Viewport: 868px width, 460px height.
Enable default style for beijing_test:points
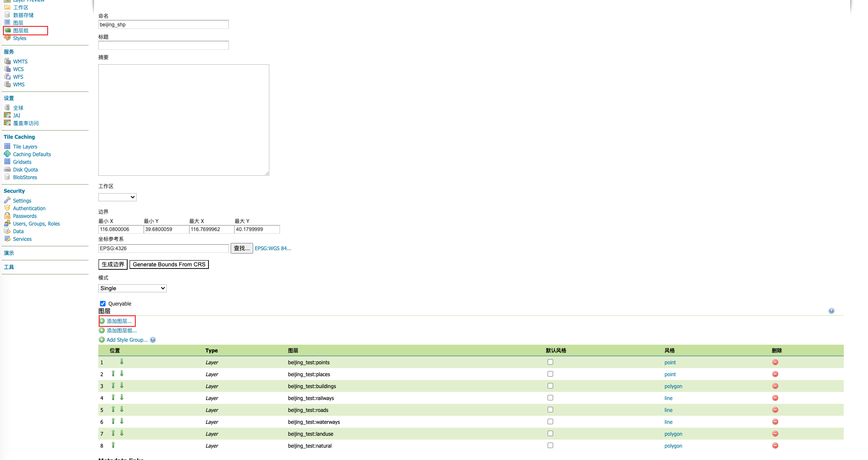click(550, 362)
